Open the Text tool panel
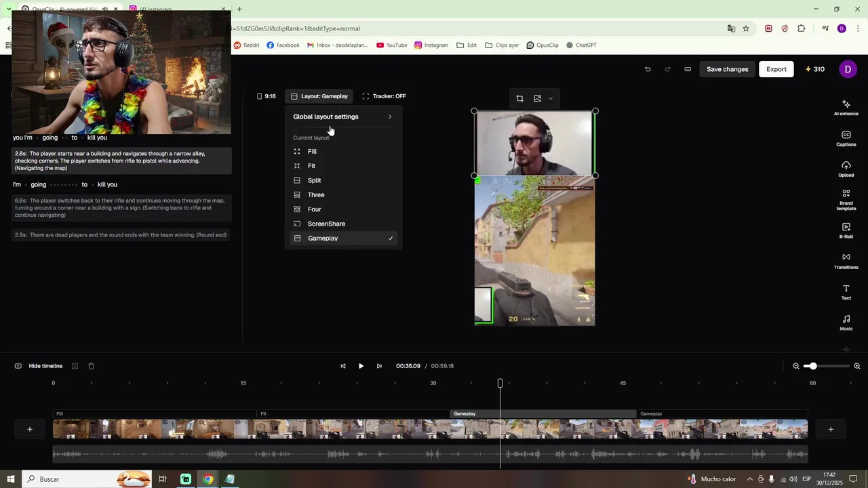Screen dimensions: 868x488 [846, 292]
